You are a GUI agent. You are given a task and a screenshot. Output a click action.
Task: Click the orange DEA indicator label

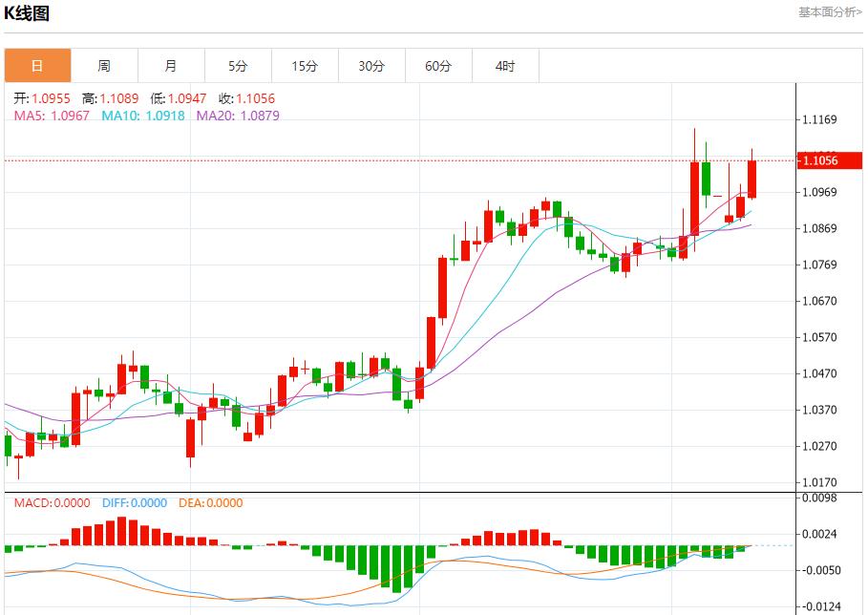(210, 503)
